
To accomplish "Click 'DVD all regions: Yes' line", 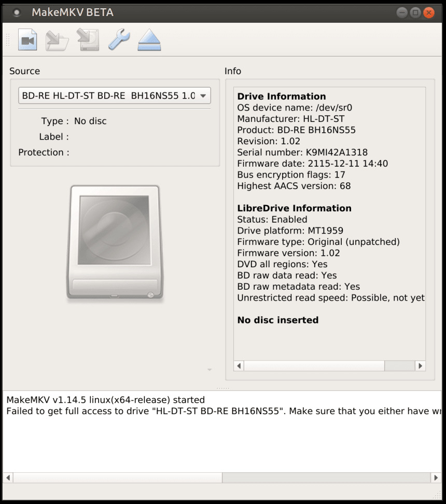I will click(x=282, y=264).
